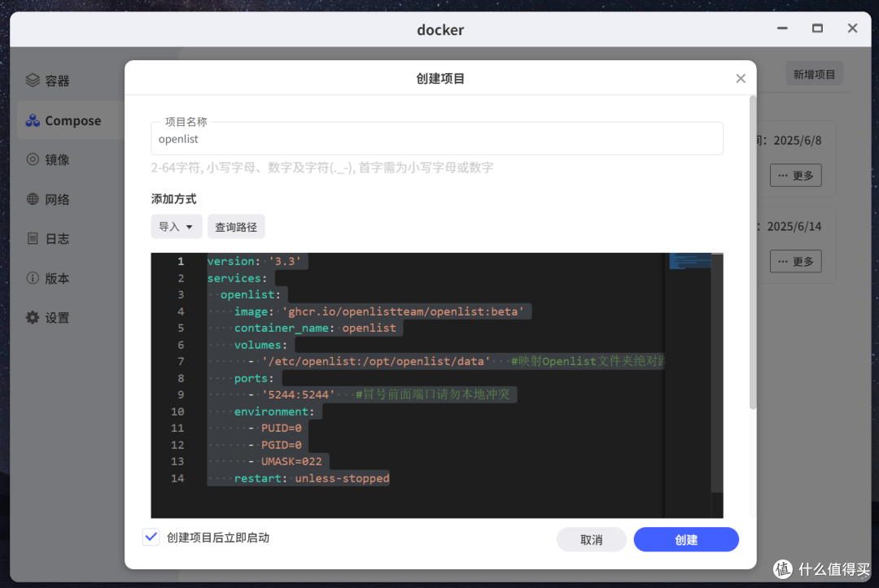Screen dimensions: 879x588
Task: Open the 导入 import method dropdown
Action: [176, 226]
